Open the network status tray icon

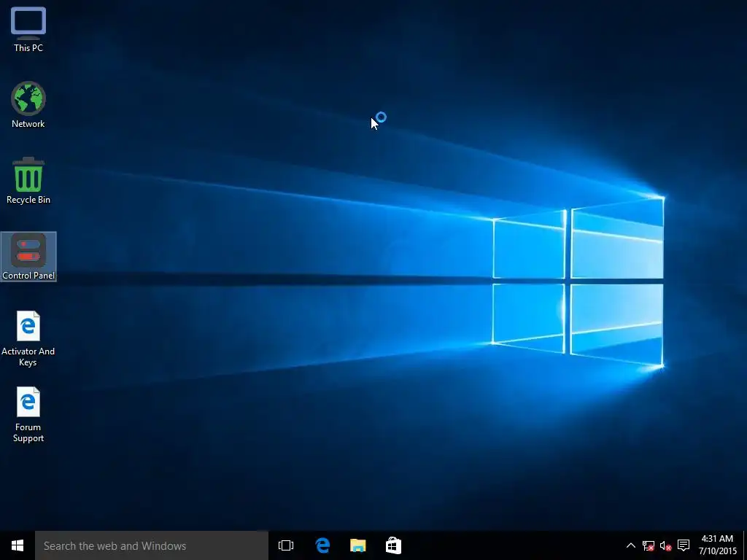coord(648,545)
